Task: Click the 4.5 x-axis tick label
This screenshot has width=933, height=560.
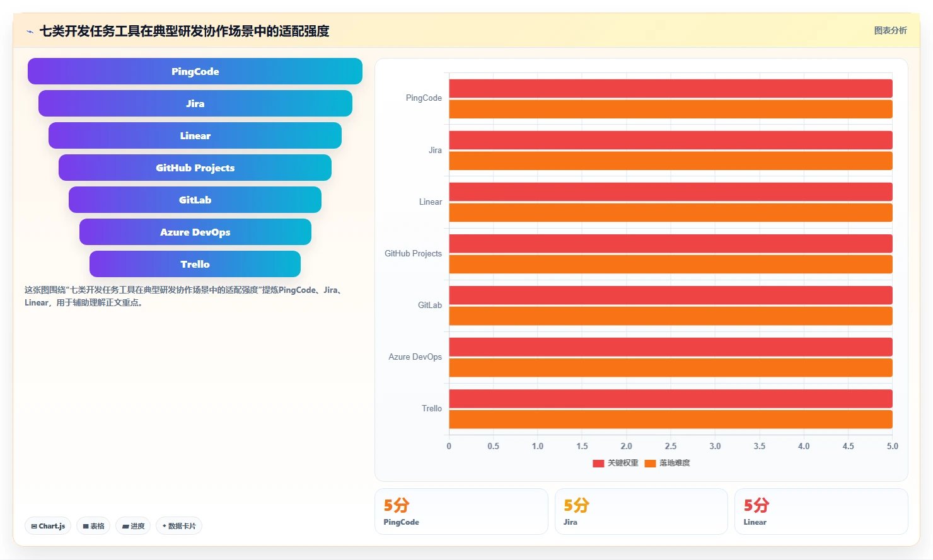Action: pyautogui.click(x=849, y=446)
